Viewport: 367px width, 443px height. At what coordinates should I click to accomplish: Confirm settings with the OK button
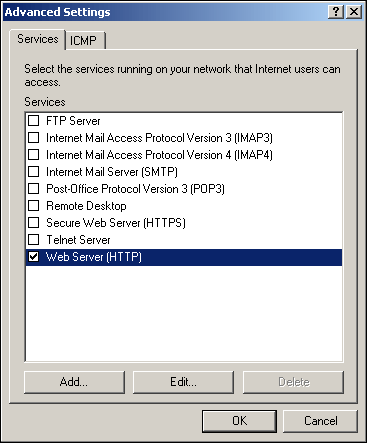pos(239,421)
